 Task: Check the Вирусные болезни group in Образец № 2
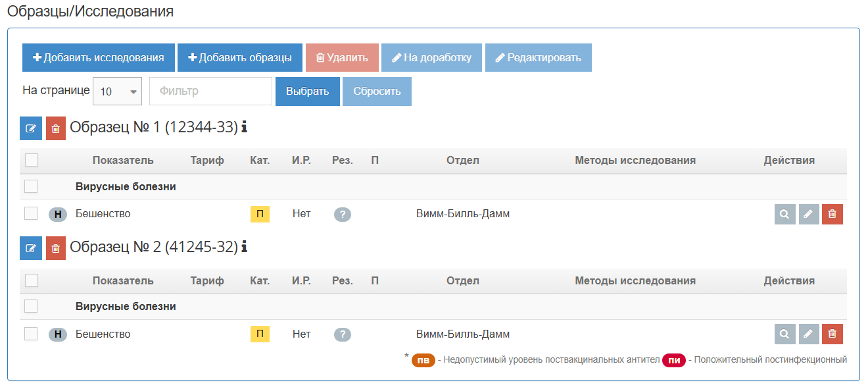tap(31, 306)
